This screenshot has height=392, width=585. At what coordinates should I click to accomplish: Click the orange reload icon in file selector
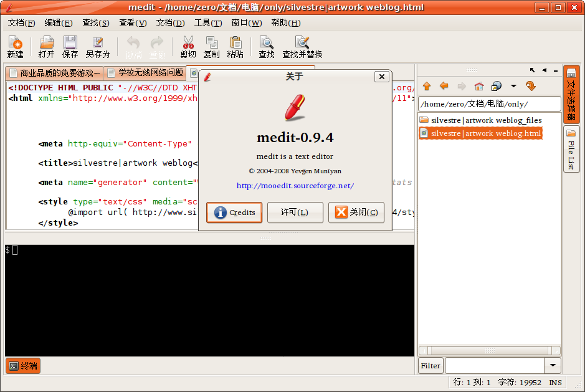pos(531,86)
